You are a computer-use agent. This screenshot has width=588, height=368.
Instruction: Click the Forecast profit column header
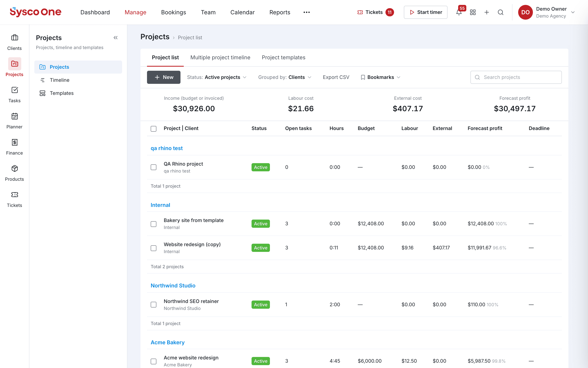(485, 128)
